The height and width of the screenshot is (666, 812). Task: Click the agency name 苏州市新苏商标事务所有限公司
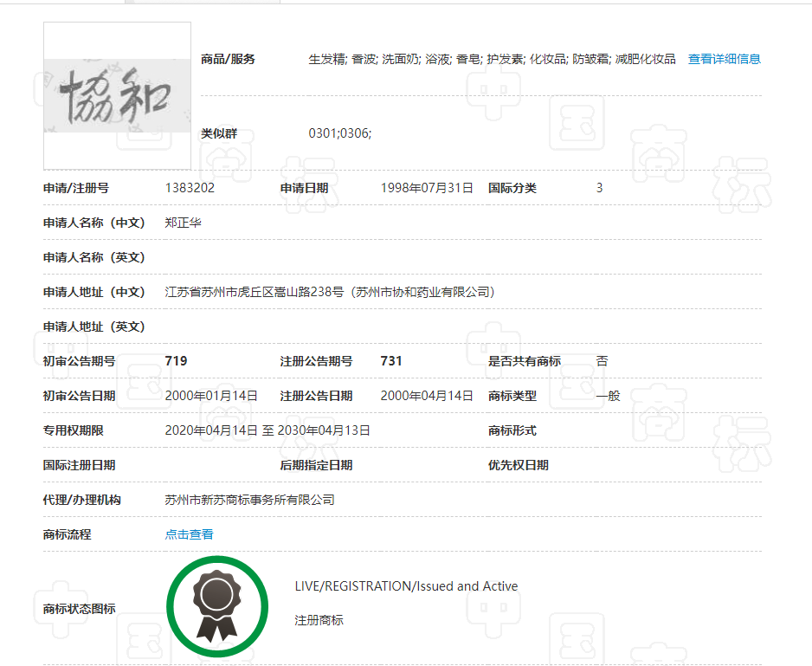coord(249,500)
